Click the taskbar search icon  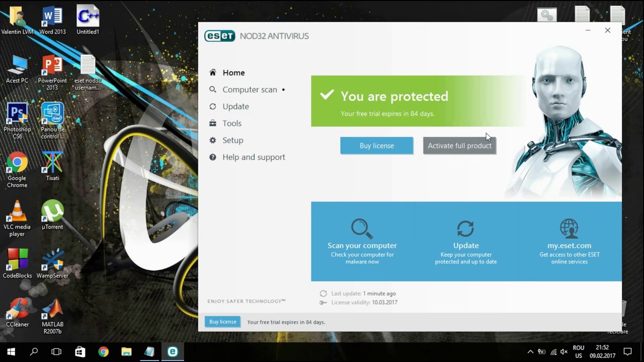coord(34,352)
